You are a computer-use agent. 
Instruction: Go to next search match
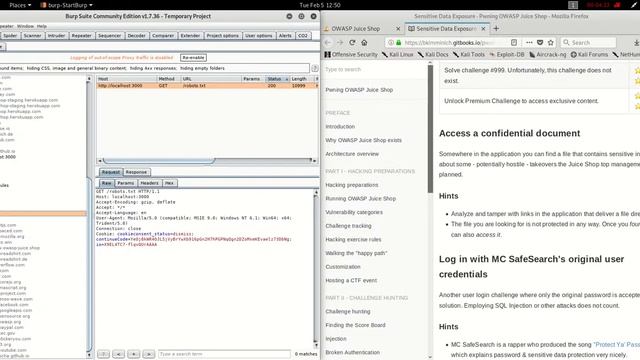[149, 354]
